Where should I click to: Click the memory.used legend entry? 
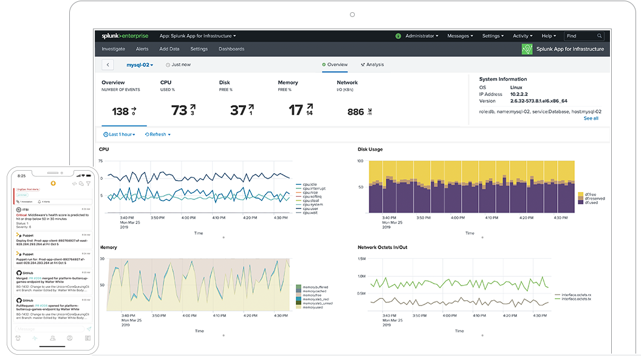point(310,307)
